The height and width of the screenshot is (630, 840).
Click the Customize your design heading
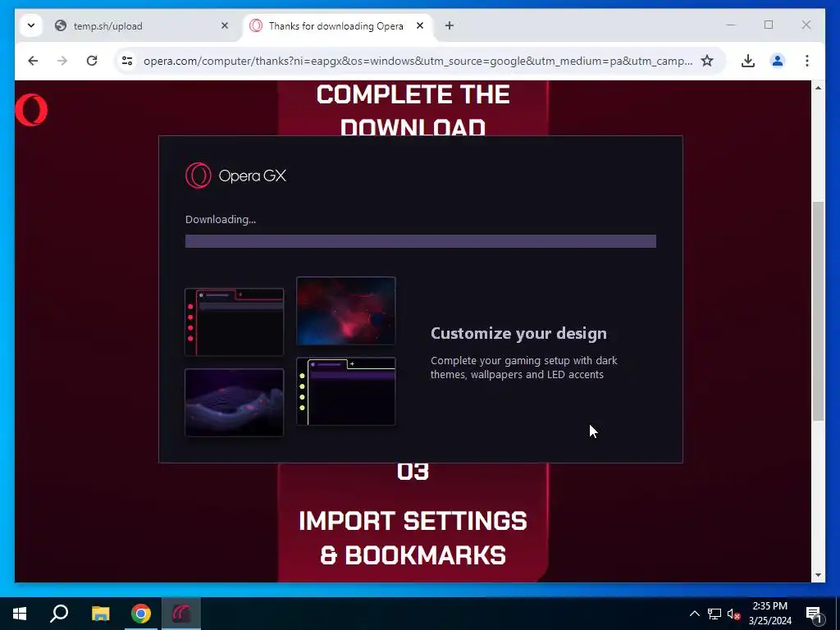pyautogui.click(x=518, y=333)
